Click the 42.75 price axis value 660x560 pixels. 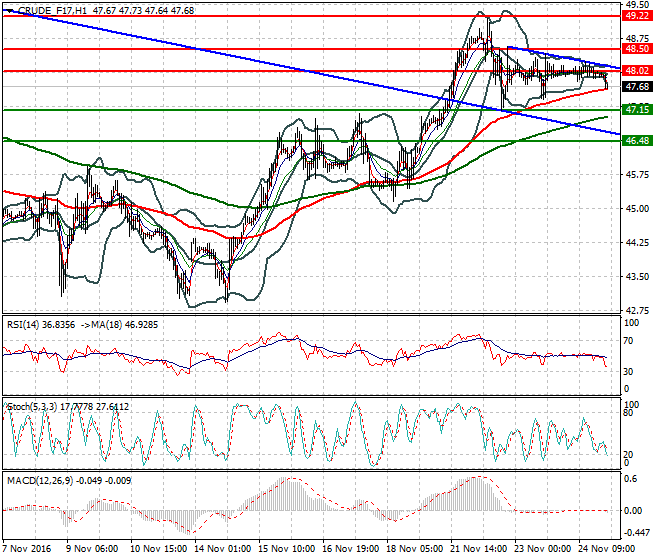(637, 311)
